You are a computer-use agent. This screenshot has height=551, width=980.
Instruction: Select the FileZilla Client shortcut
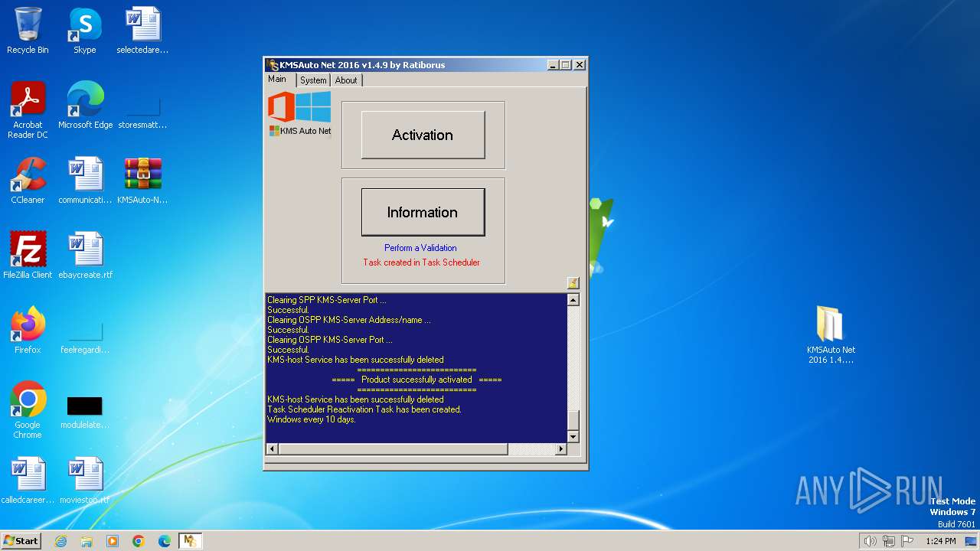tap(28, 256)
